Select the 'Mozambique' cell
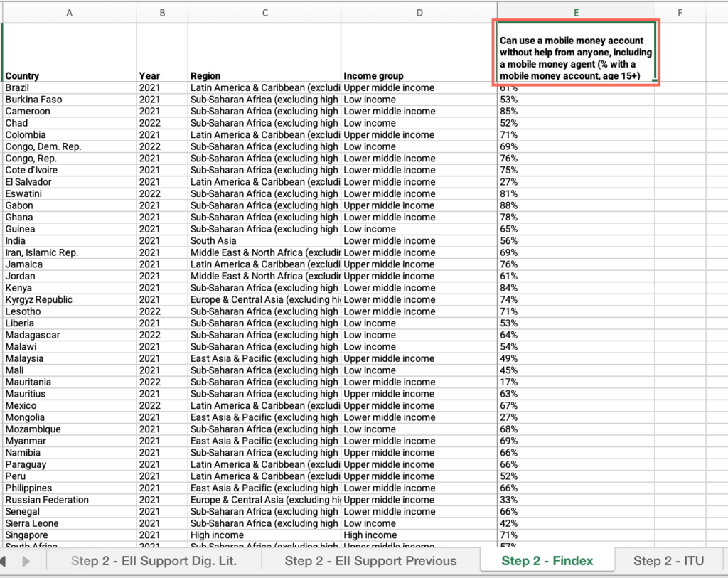Viewport: 728px width, 578px height. point(69,429)
